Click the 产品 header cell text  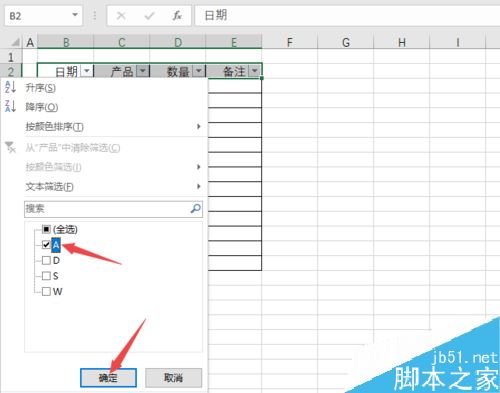pos(122,71)
